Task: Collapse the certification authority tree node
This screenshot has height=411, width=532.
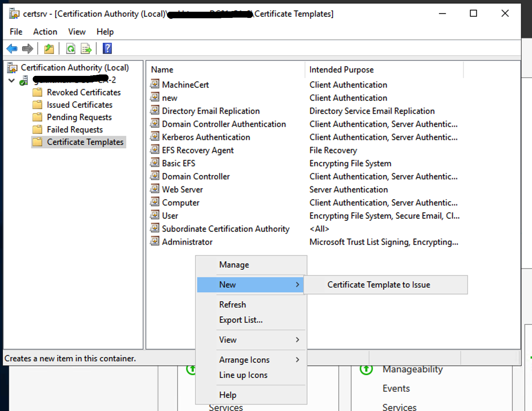Action: pyautogui.click(x=11, y=80)
